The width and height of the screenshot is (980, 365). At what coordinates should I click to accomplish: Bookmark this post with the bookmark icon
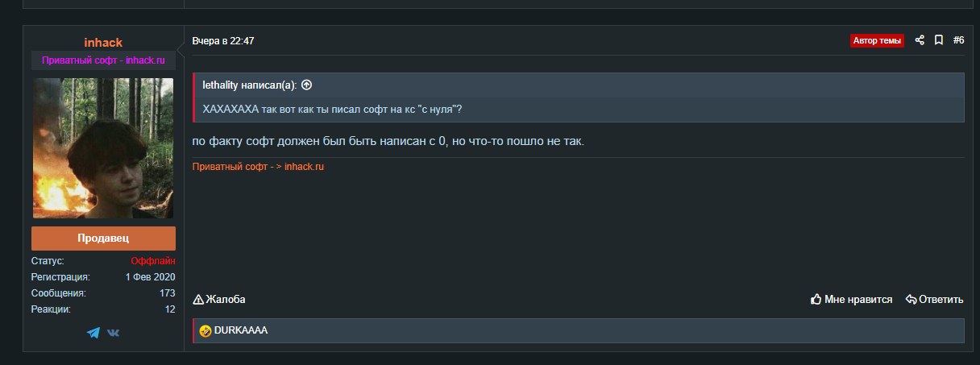pyautogui.click(x=939, y=40)
